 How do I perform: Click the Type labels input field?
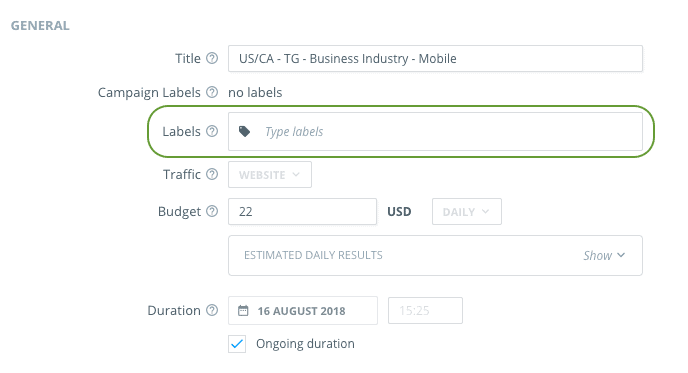click(x=435, y=132)
